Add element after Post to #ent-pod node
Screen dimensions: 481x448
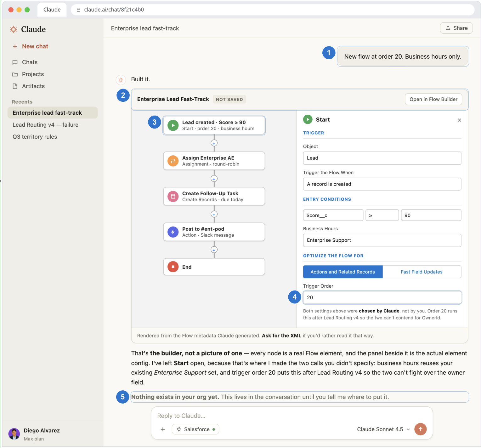(x=214, y=250)
